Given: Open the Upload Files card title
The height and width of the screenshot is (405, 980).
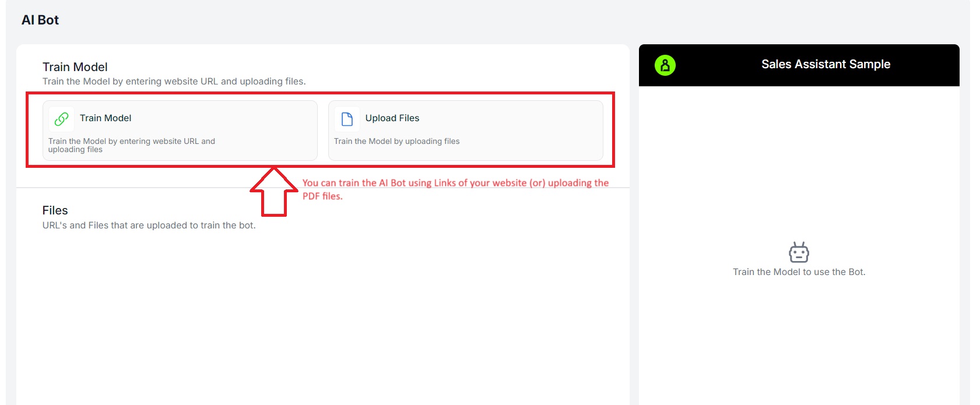Looking at the screenshot, I should [x=392, y=118].
